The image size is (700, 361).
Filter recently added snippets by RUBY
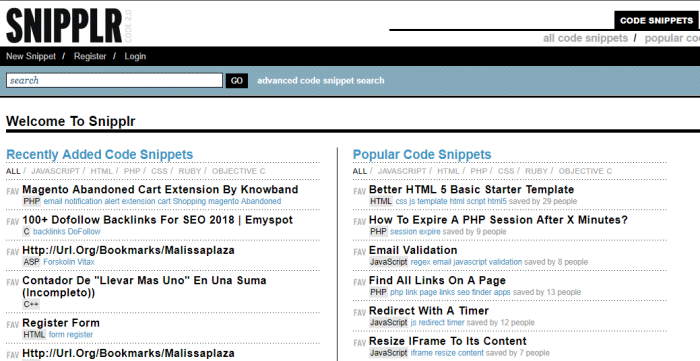tap(190, 171)
